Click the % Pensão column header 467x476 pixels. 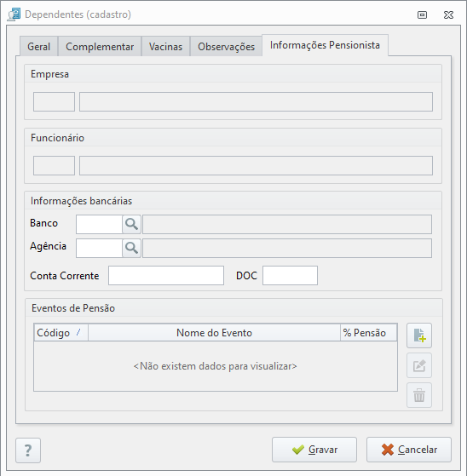368,333
